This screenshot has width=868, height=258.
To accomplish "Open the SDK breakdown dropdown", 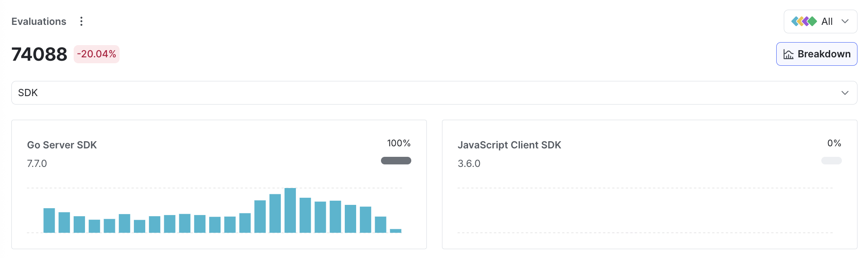I will pos(434,93).
